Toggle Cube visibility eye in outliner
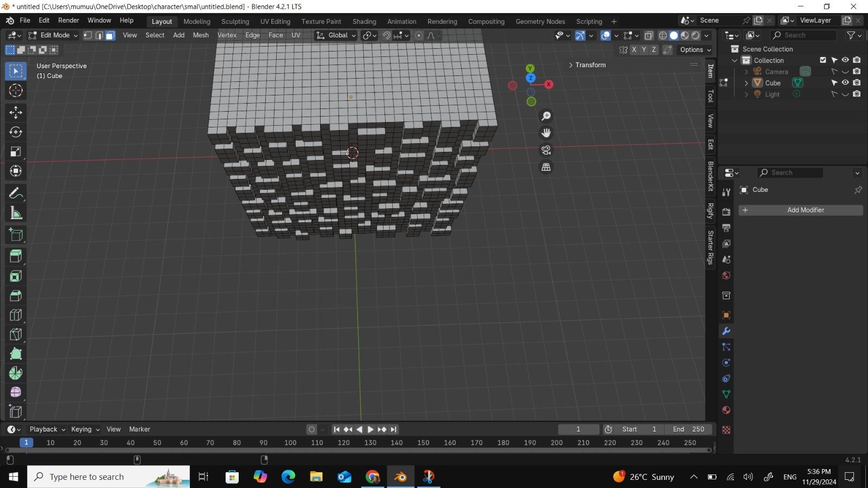The width and height of the screenshot is (868, 488). pos(845,83)
